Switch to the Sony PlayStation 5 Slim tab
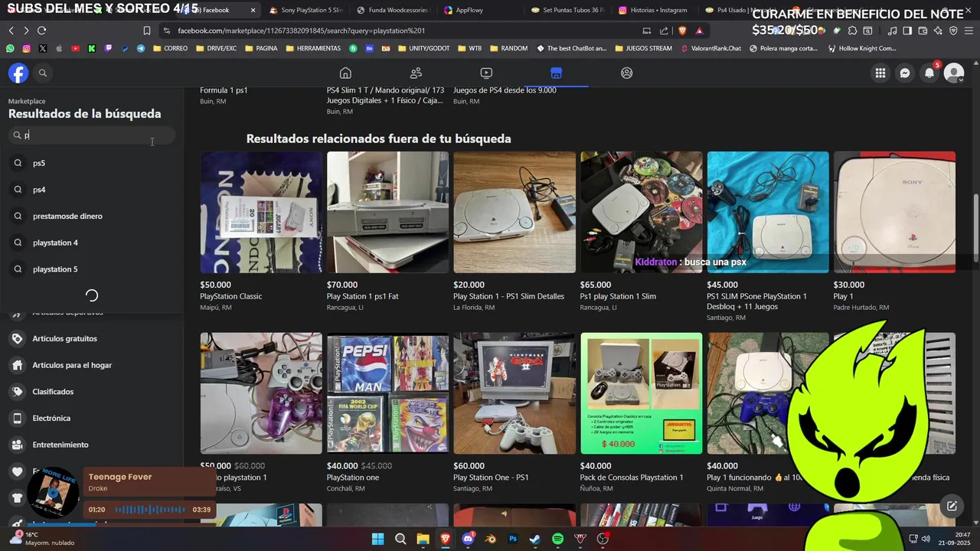The height and width of the screenshot is (551, 980). click(x=305, y=10)
